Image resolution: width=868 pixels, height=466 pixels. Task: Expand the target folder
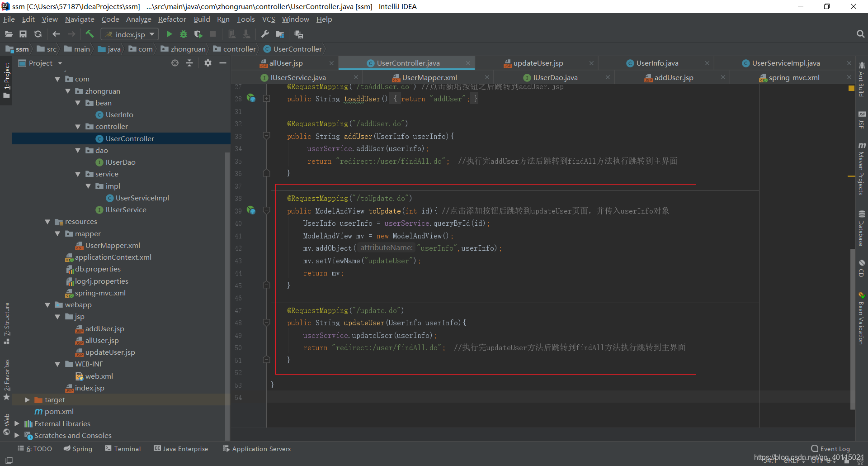point(27,400)
